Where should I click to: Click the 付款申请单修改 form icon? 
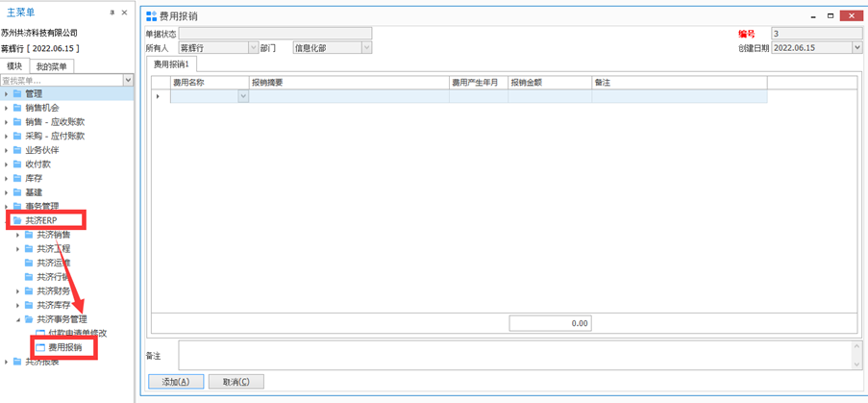tap(40, 334)
